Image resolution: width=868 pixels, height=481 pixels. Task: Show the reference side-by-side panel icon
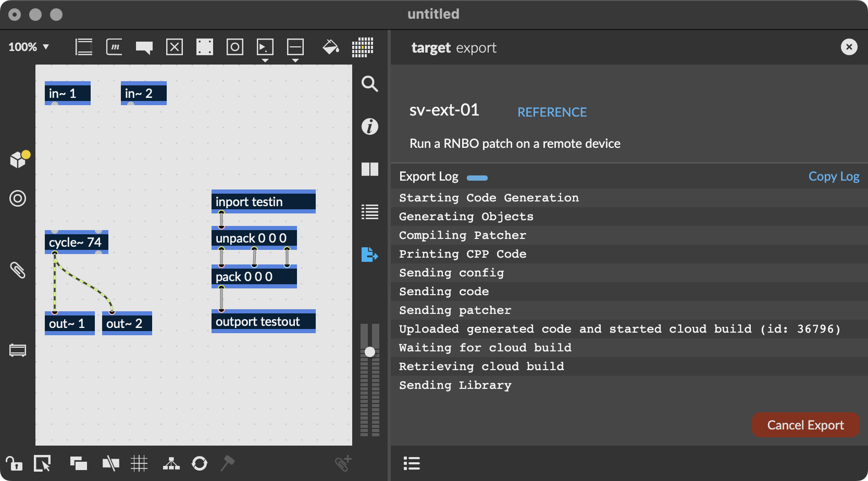(x=370, y=169)
